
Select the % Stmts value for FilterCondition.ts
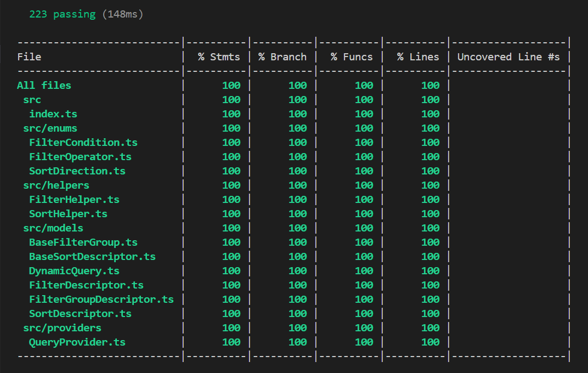coord(231,143)
